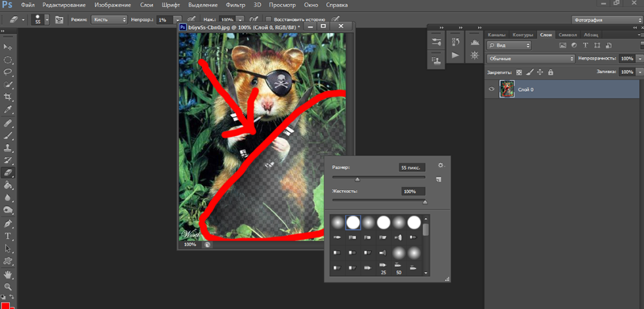Open the Brush Presets collapsed panel icon

pyautogui.click(x=436, y=42)
